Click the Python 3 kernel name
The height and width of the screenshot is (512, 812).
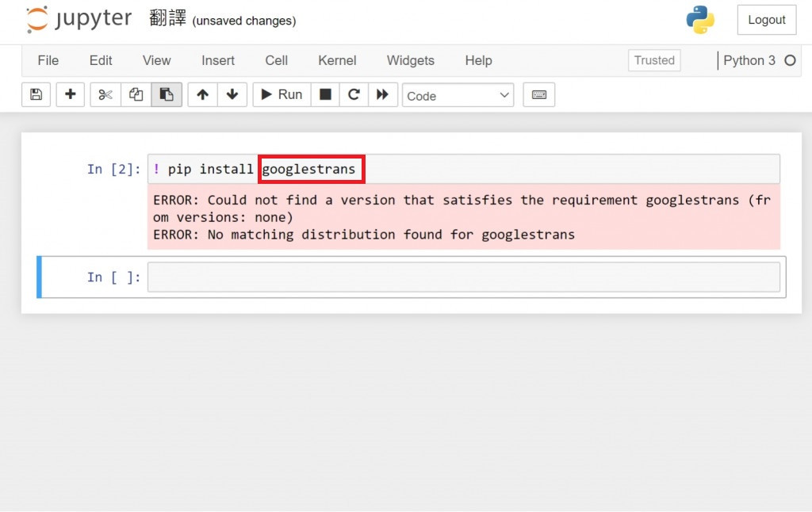[749, 60]
